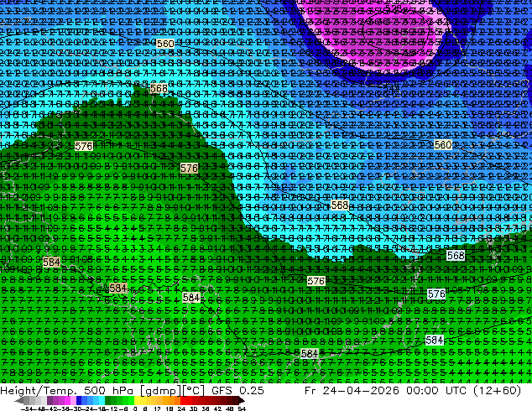
Task: Click the dark right arrow of the legend
Action: coord(242,400)
